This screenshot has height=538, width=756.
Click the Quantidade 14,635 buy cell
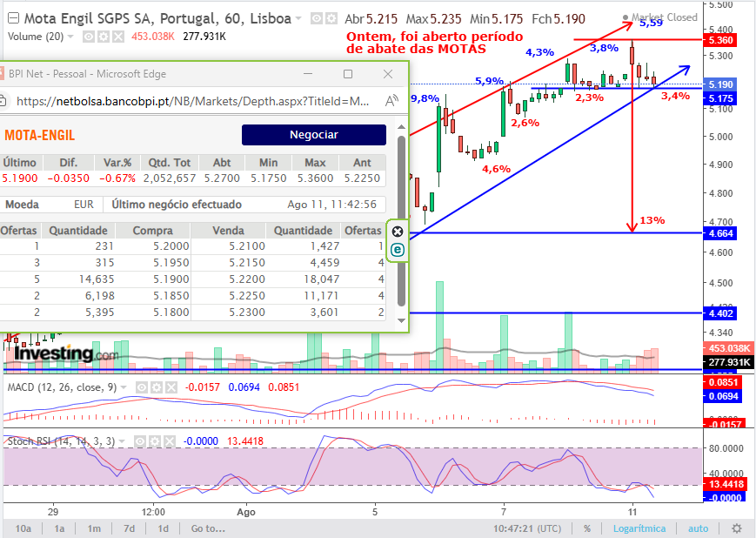point(97,279)
